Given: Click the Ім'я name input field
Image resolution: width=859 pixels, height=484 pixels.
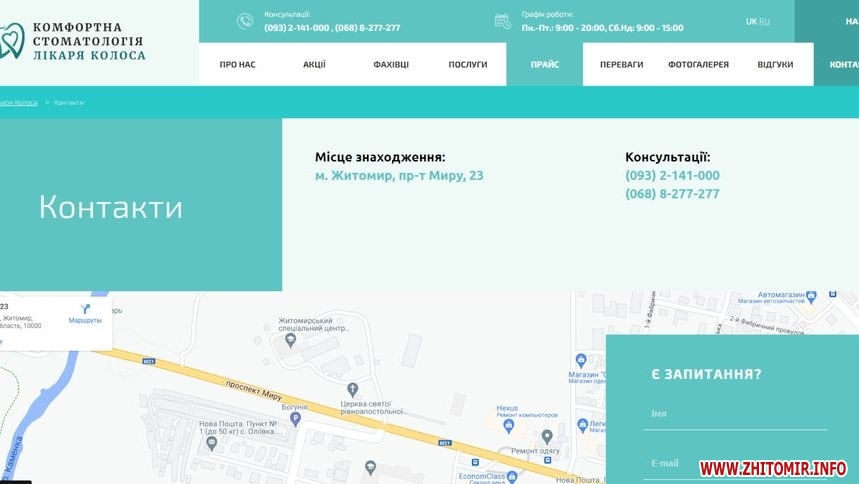Looking at the screenshot, I should click(734, 414).
